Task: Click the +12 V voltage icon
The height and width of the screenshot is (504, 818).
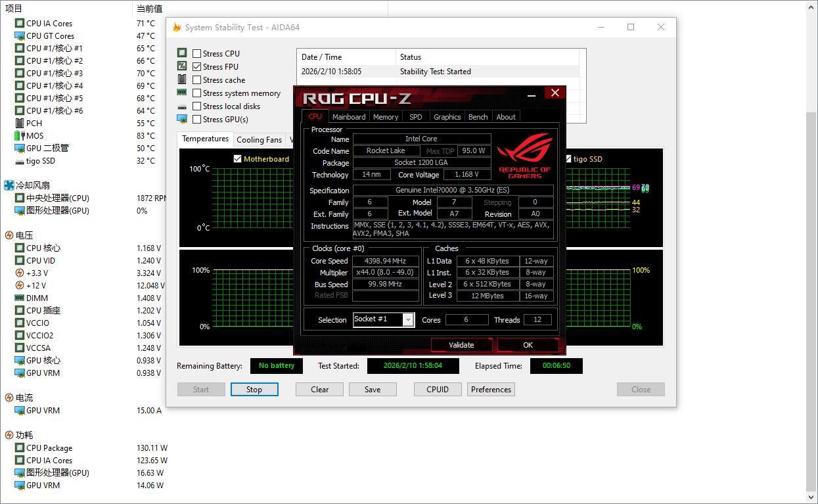Action: [x=20, y=285]
